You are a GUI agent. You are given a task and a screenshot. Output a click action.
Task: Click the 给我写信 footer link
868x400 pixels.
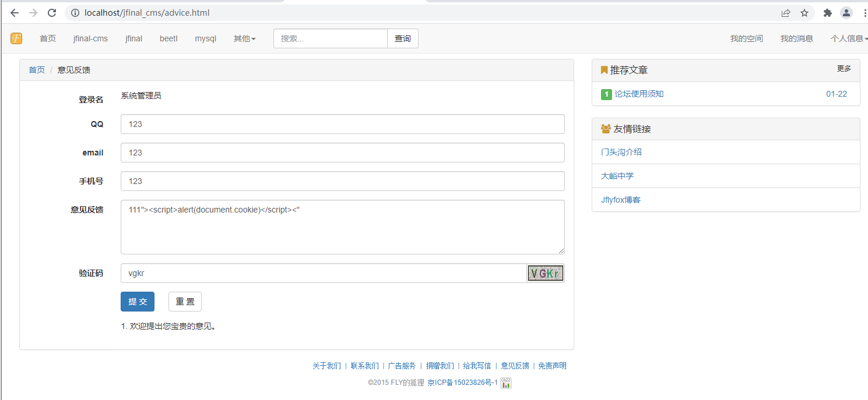[x=477, y=366]
